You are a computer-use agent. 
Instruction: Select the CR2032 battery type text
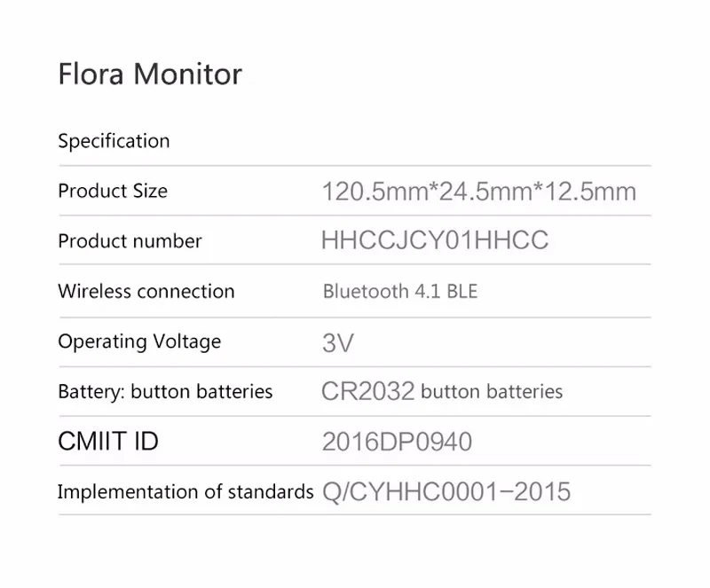[x=368, y=391]
